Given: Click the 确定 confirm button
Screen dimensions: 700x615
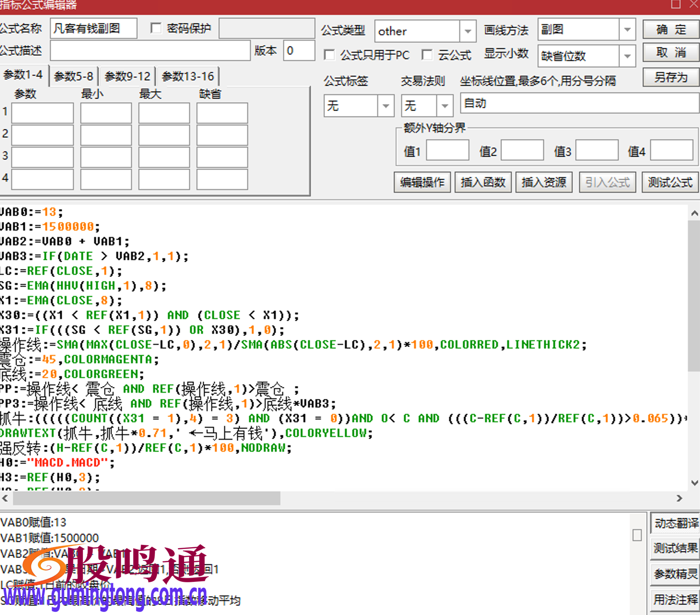Looking at the screenshot, I should coord(670,30).
